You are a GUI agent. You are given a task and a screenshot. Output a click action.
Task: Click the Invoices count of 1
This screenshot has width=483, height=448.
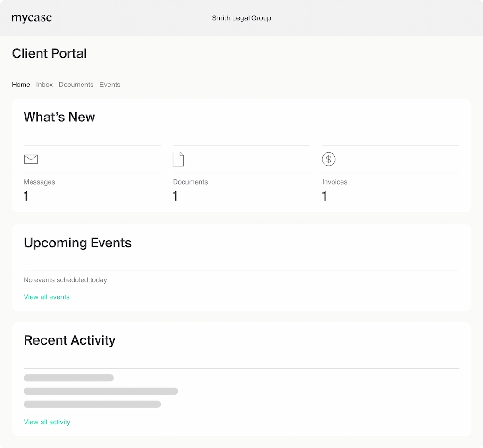click(x=324, y=196)
